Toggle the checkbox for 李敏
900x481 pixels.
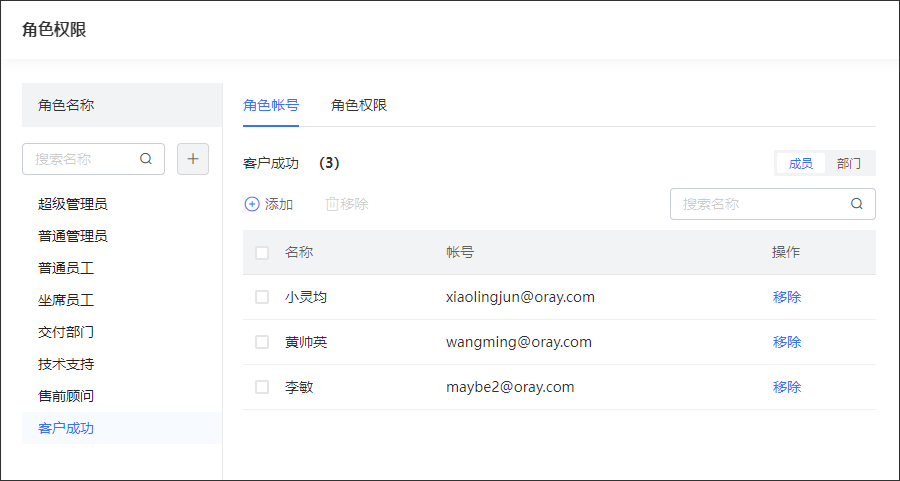262,387
